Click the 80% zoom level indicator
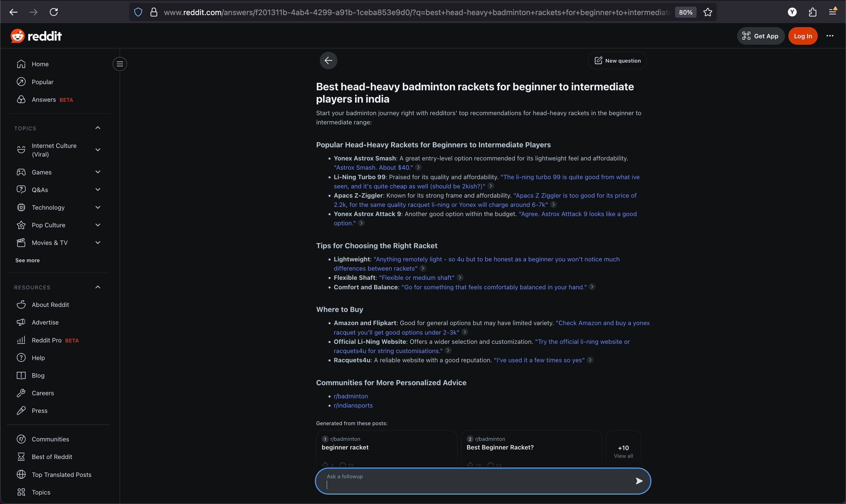This screenshot has width=846, height=504. (x=685, y=12)
